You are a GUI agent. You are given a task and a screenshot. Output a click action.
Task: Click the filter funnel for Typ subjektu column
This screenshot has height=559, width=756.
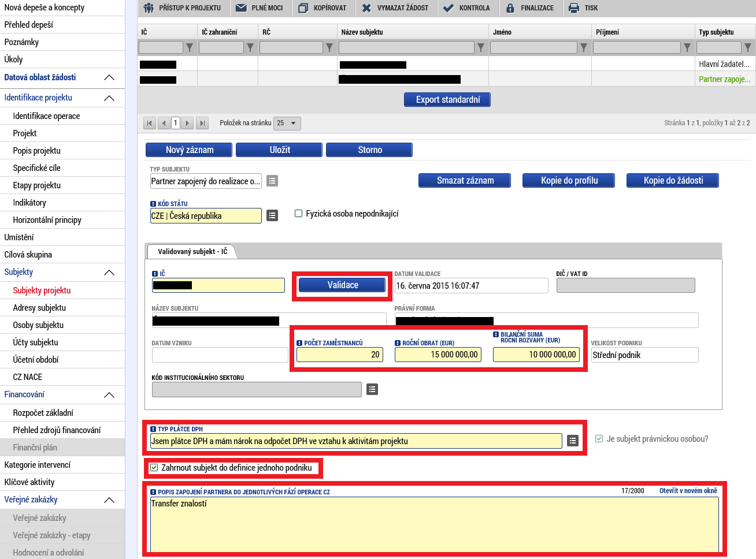click(748, 47)
